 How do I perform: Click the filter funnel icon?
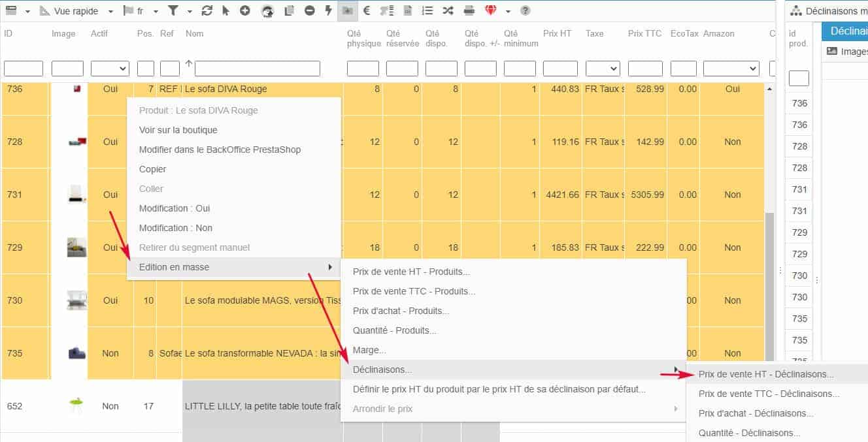pyautogui.click(x=173, y=10)
